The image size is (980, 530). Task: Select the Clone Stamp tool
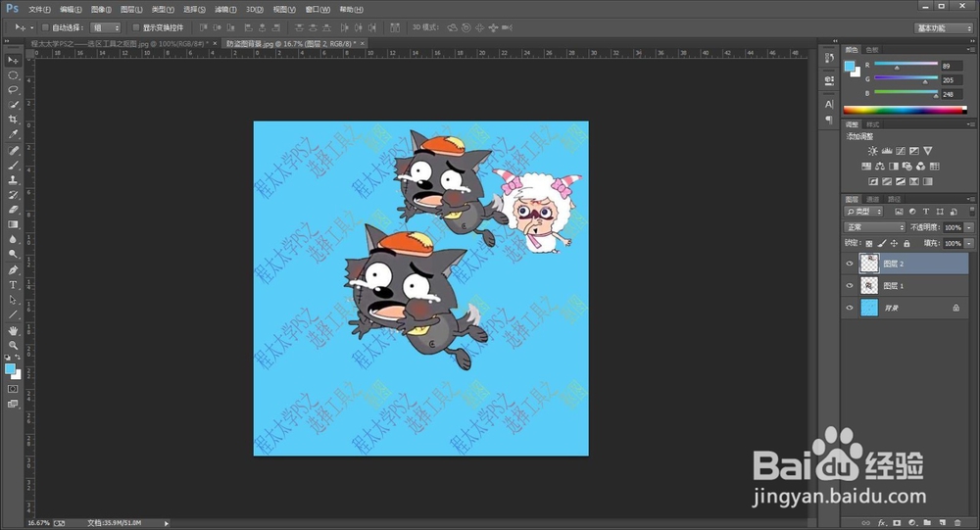pyautogui.click(x=13, y=180)
